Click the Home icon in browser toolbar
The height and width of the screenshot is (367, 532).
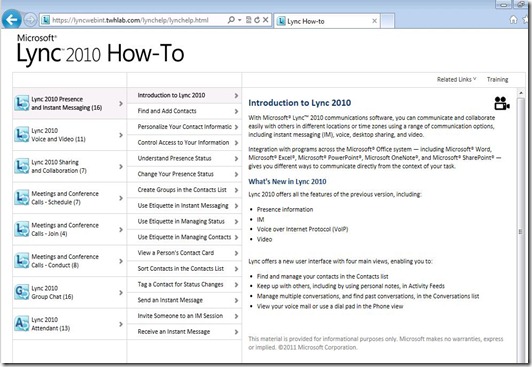click(x=514, y=20)
